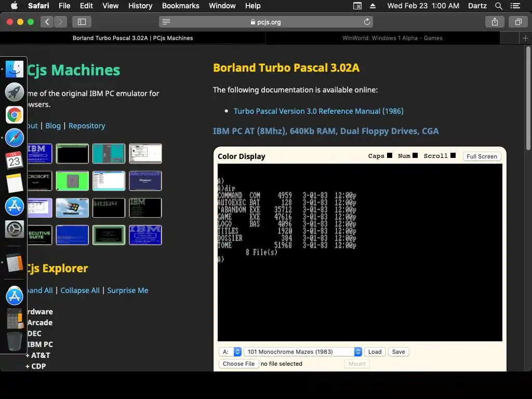The width and height of the screenshot is (532, 399).
Task: Click the pcjs.org address bar
Action: (x=266, y=22)
